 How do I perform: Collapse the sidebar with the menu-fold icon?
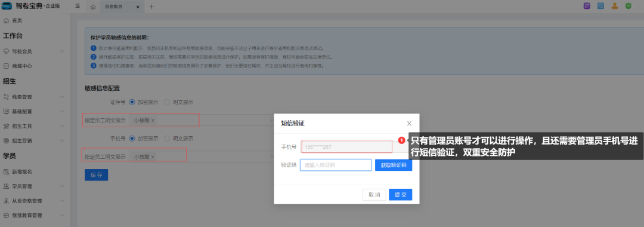[78, 6]
